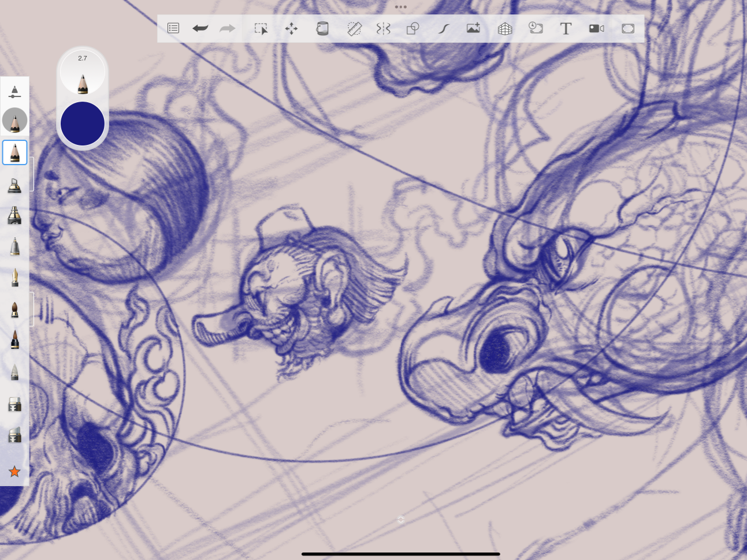This screenshot has height=560, width=747.
Task: Open brush library via gray pencil circle
Action: [x=14, y=121]
